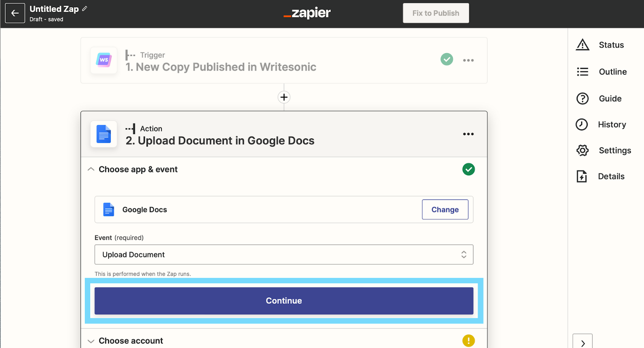Click the Change app button
The height and width of the screenshot is (348, 644).
(x=445, y=210)
